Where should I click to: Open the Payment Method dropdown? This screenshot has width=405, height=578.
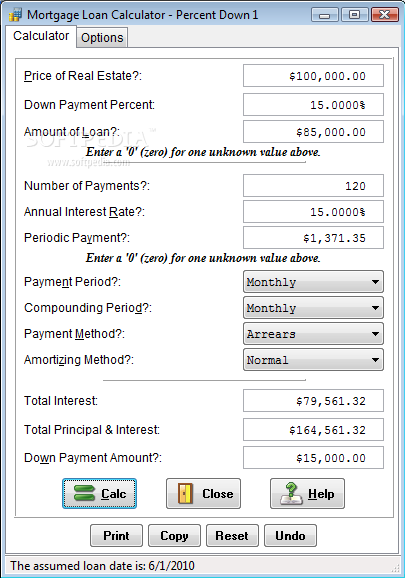[313, 334]
